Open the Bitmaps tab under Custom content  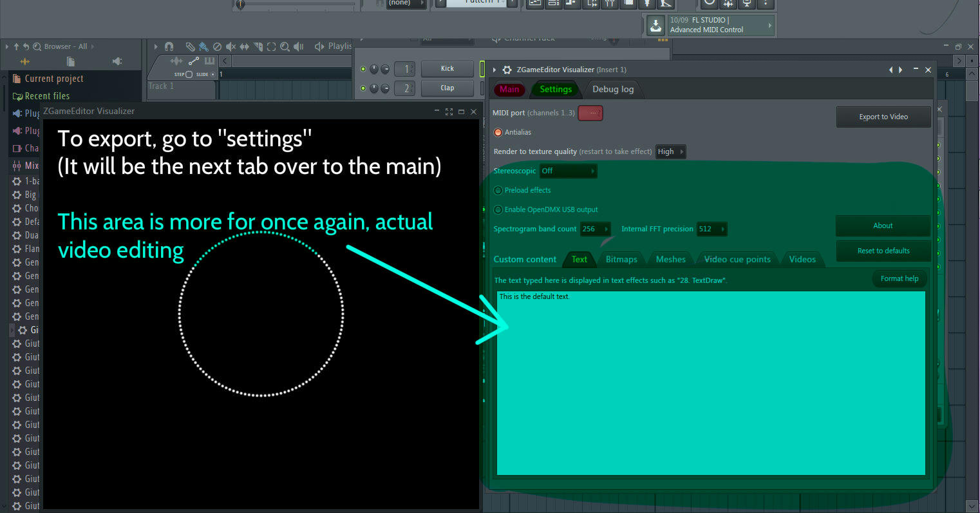coord(620,258)
